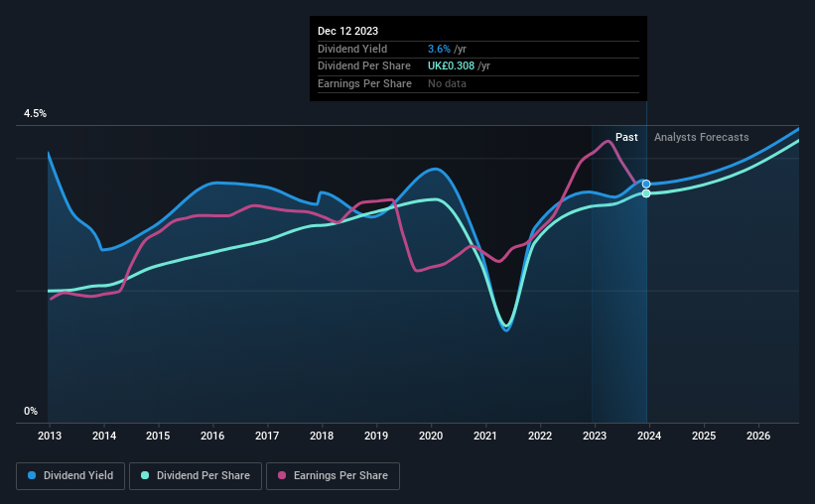Viewport: 815px width, 504px height.
Task: Click the 'Dec 12 2023' tooltip date
Action: coord(347,31)
